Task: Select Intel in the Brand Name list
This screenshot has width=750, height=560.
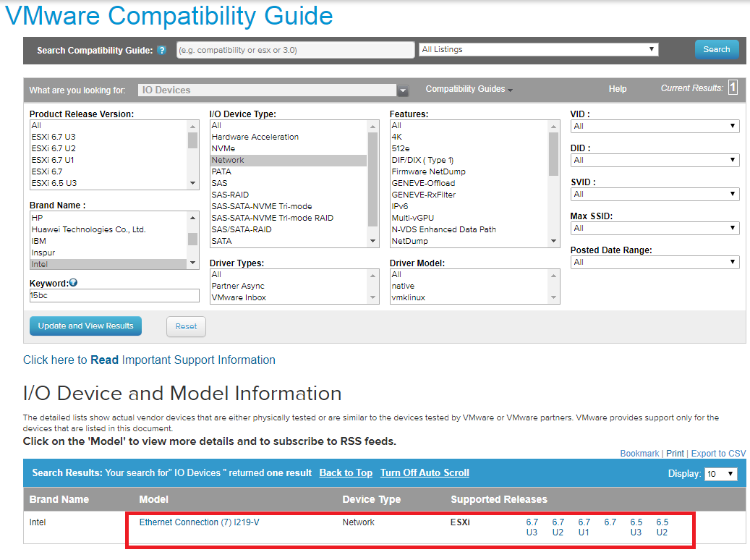Action: tap(108, 264)
